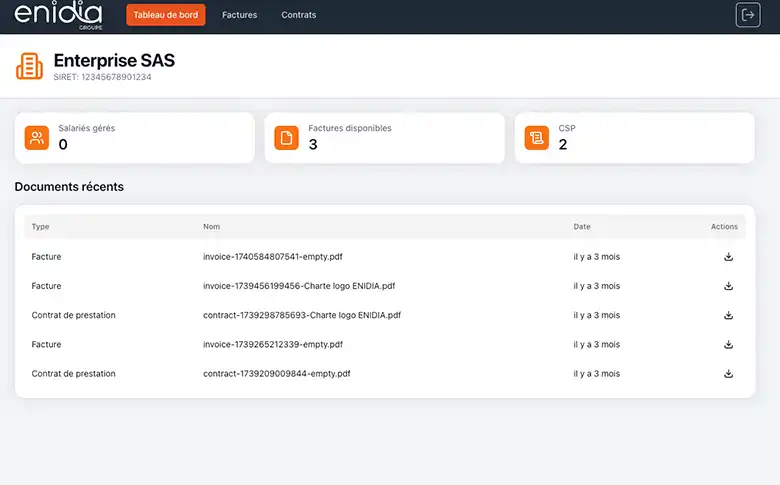Open the Factures disponibles card
The width and height of the screenshot is (780, 485).
pos(384,138)
